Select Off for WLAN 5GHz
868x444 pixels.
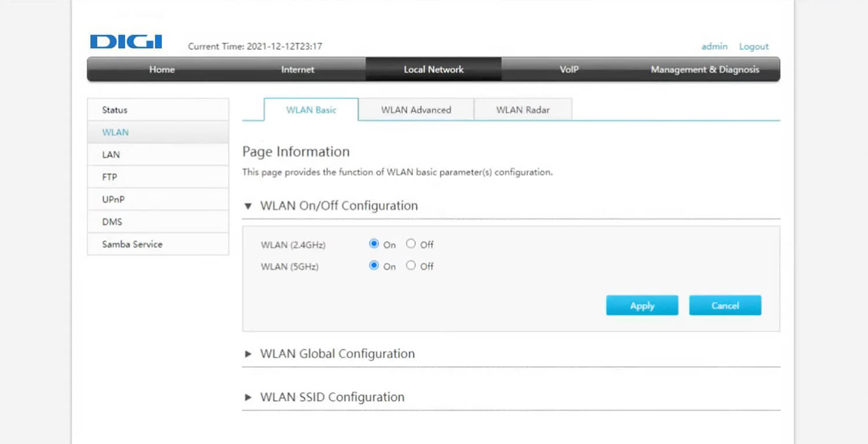point(411,266)
